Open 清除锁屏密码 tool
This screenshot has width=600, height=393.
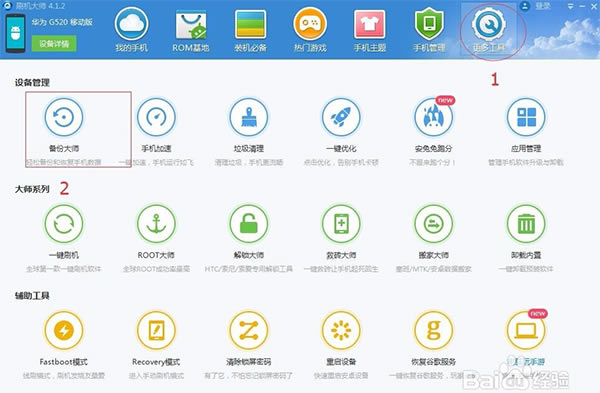point(249,331)
